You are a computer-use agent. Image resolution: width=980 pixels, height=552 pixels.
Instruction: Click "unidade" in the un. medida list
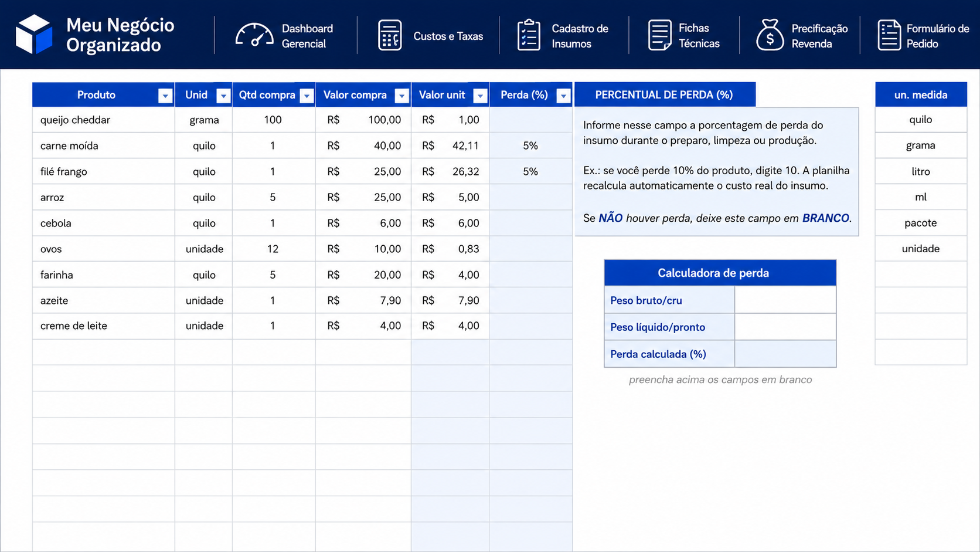(x=921, y=249)
